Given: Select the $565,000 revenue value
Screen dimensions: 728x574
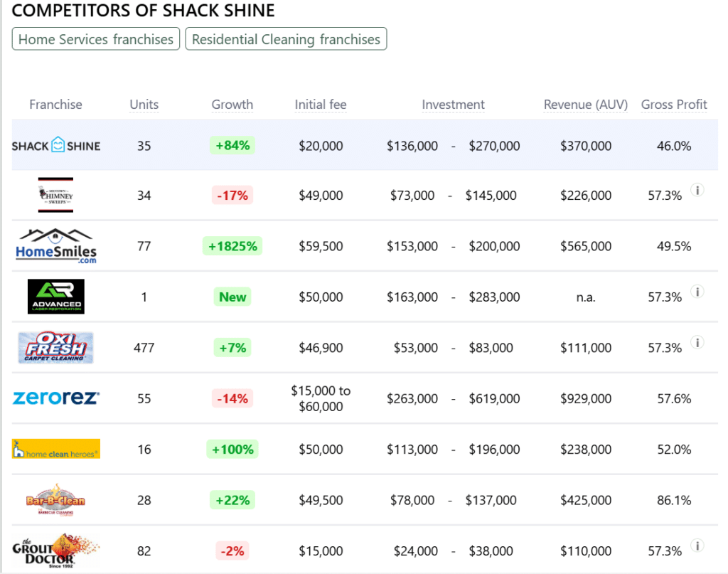Looking at the screenshot, I should tap(586, 246).
